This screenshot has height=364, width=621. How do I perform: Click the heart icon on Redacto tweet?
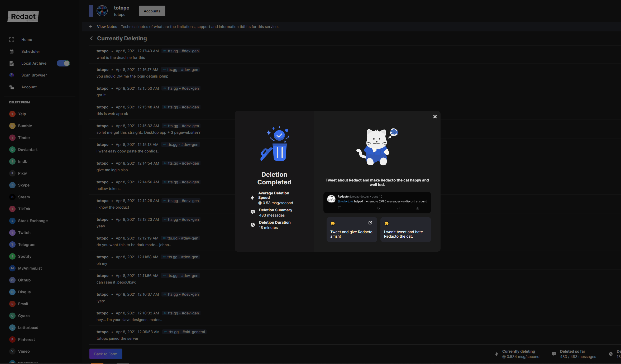click(379, 208)
